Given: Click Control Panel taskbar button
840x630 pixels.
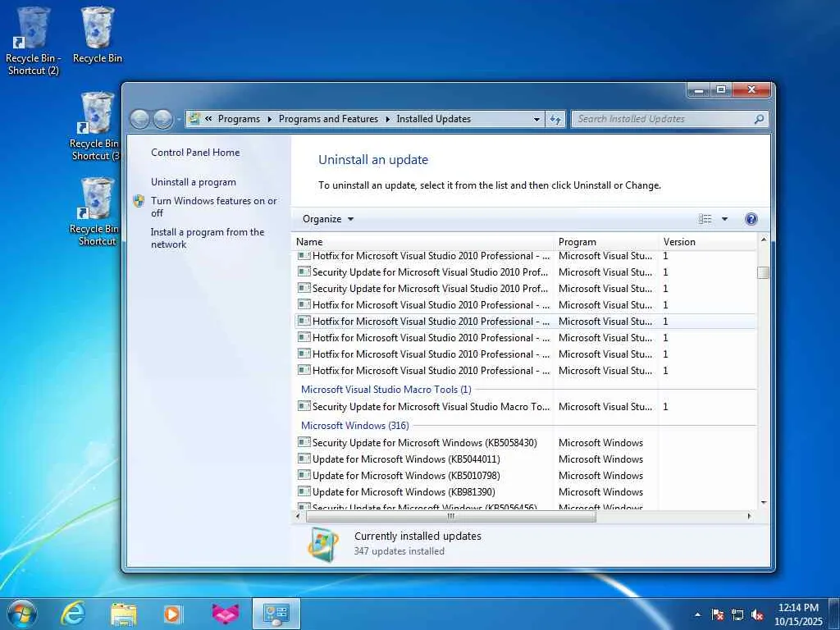Looking at the screenshot, I should point(276,614).
